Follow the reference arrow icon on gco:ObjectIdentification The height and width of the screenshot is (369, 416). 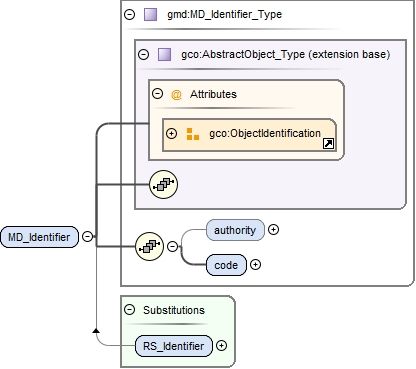(x=328, y=144)
